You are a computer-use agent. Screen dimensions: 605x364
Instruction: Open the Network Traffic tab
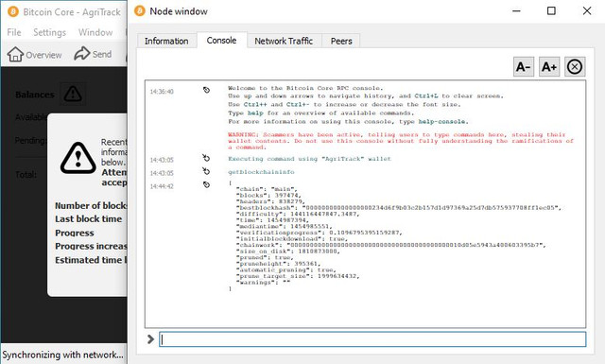tap(284, 41)
